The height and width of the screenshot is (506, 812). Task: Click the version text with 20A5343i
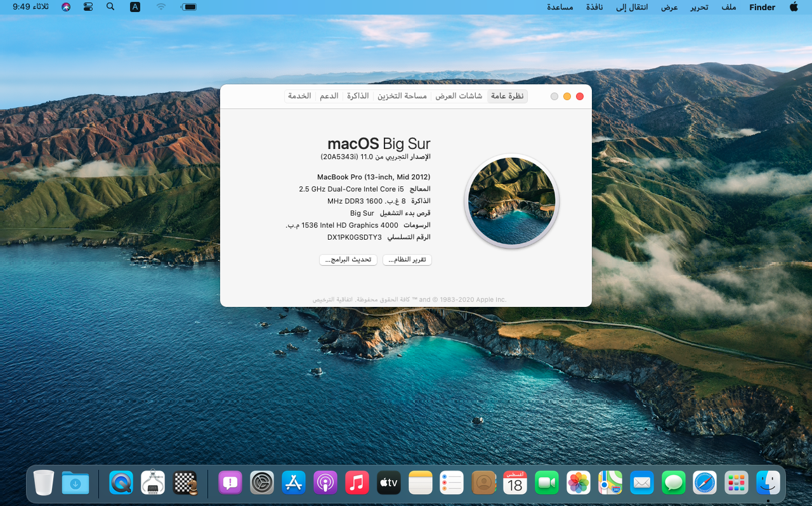point(376,156)
